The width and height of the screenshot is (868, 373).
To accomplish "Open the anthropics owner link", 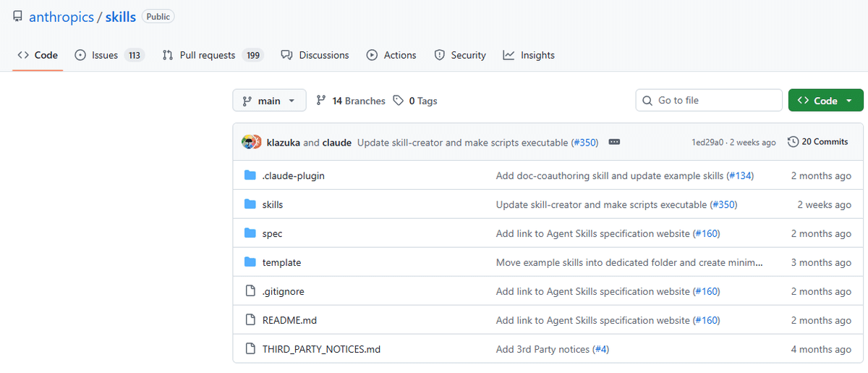I will 61,17.
